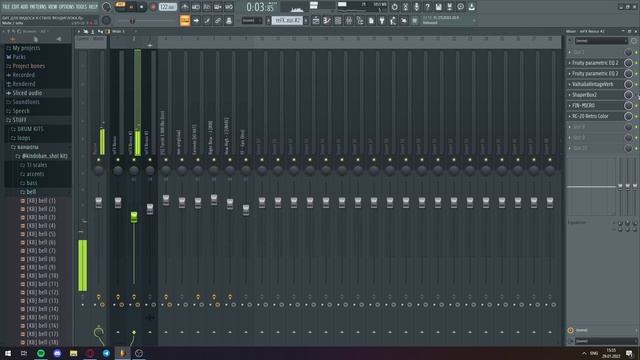This screenshot has height=360, width=640.
Task: Mute the highlighted selected mixer track LED
Action: pos(134,160)
